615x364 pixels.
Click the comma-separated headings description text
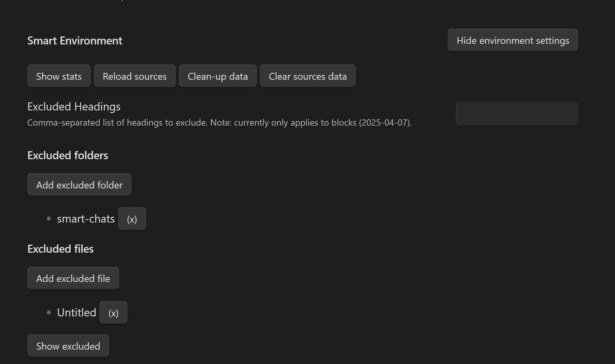point(219,123)
